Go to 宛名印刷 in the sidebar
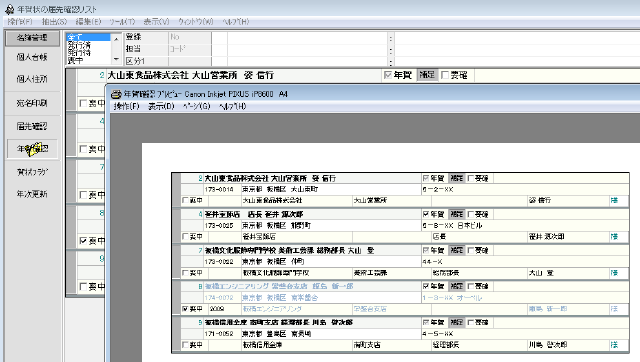 point(32,103)
